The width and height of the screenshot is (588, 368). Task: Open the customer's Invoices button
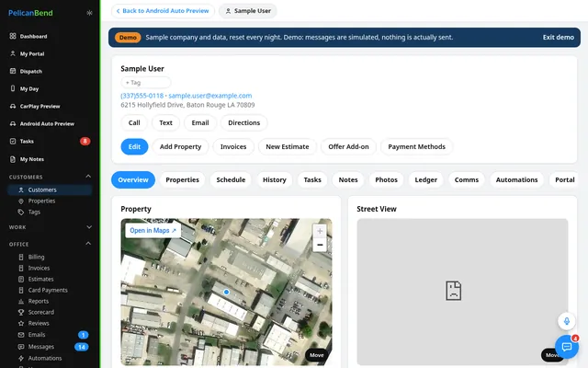233,147
